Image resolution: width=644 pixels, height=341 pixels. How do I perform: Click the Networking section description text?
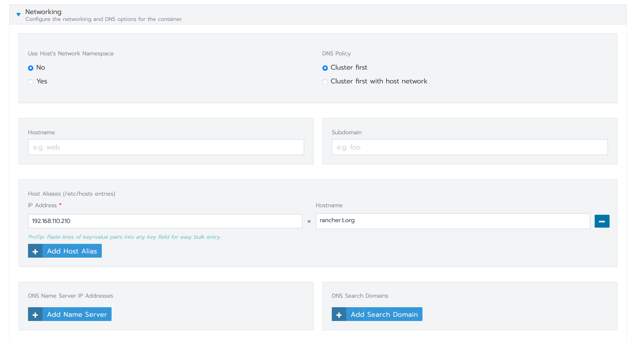point(104,19)
